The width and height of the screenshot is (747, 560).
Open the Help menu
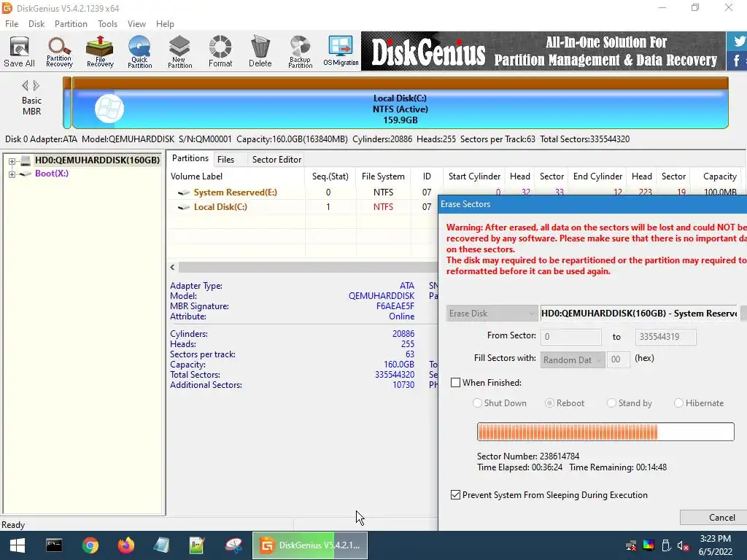(x=165, y=24)
